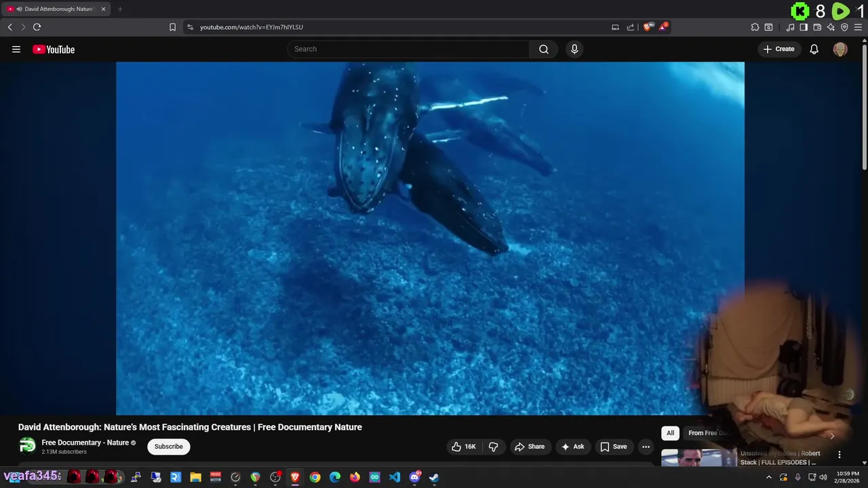This screenshot has width=868, height=488.
Task: Open Firefox from the taskbar
Action: (x=355, y=477)
